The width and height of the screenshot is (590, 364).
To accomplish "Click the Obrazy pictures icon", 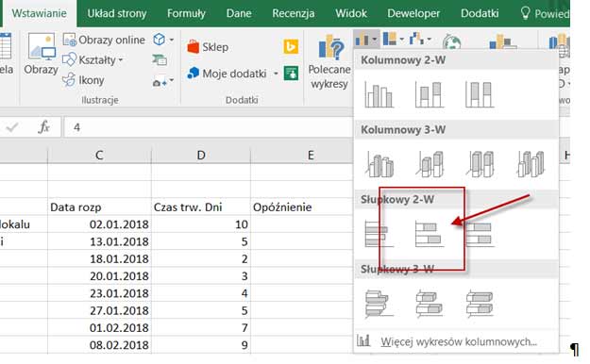I will (41, 54).
